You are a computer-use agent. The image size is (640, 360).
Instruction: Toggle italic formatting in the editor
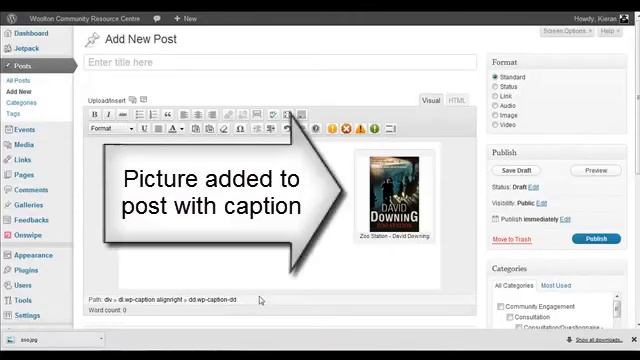pos(109,115)
